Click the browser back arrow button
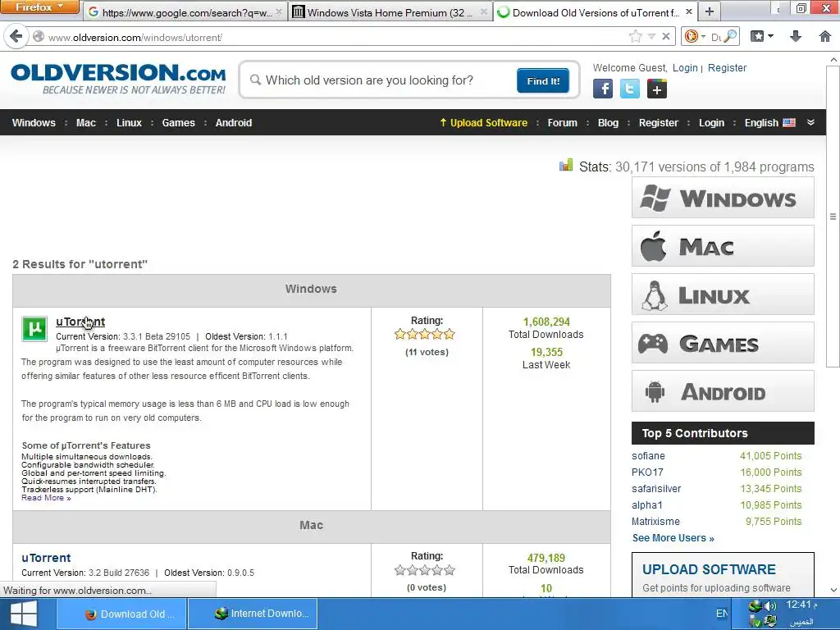Viewport: 840px width, 630px height. [x=16, y=36]
